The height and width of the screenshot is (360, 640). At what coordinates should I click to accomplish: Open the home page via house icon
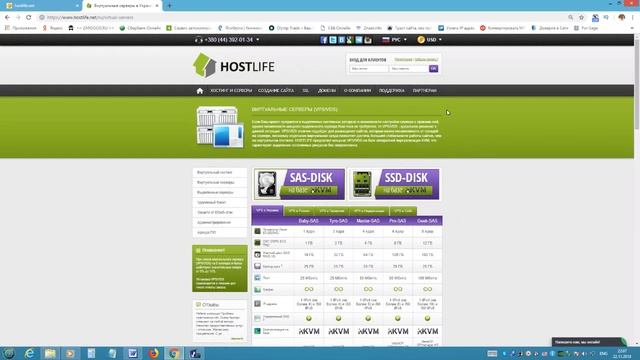point(200,91)
